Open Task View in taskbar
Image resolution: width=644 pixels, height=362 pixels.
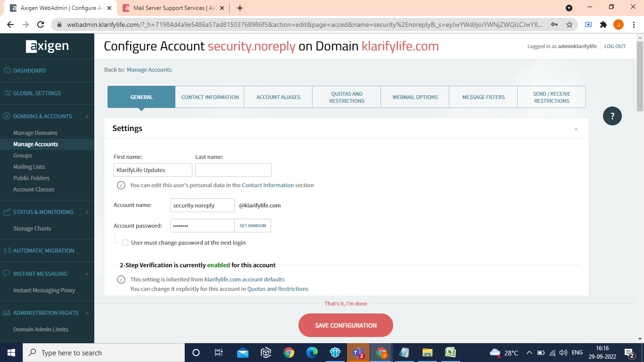[x=219, y=353]
